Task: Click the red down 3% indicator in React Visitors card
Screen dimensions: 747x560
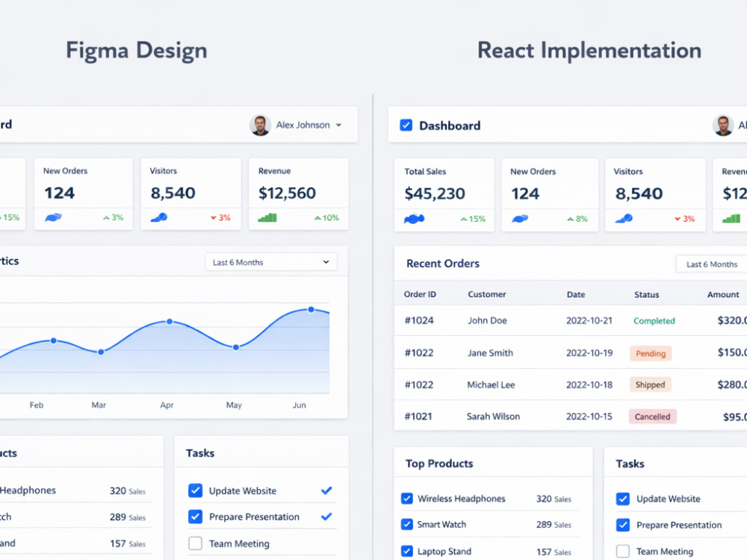Action: (684, 219)
